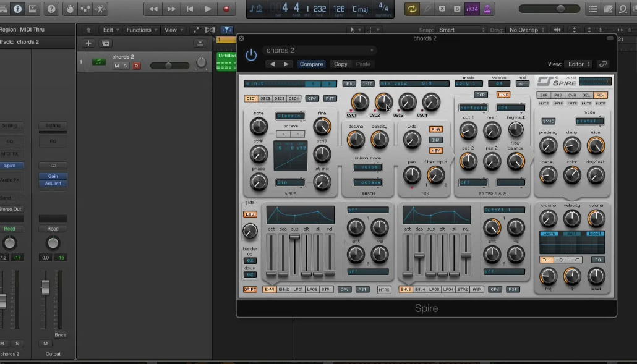Select the OSC3 tab in Spire

[x=280, y=99]
